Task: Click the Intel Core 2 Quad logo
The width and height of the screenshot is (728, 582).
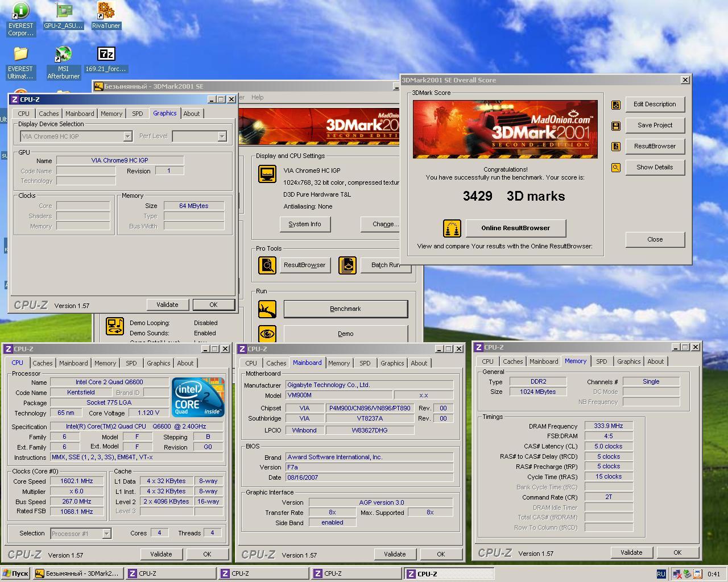Action: click(198, 397)
